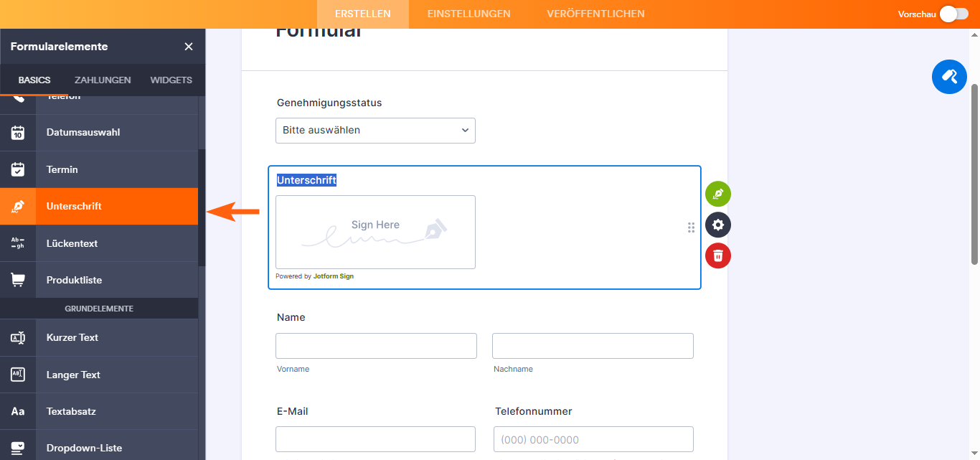The image size is (980, 460).
Task: Click the Telefonnummer field label
Action: (x=533, y=411)
